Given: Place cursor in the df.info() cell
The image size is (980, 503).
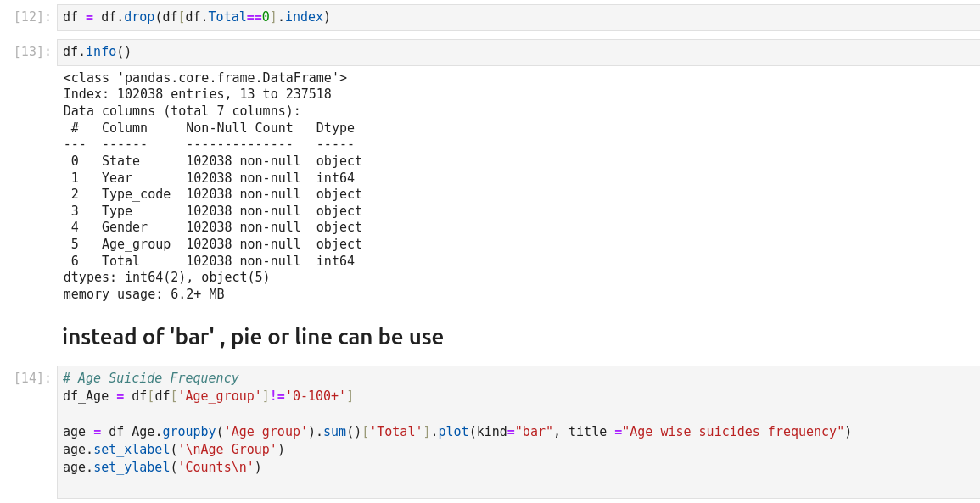Looking at the screenshot, I should point(509,52).
